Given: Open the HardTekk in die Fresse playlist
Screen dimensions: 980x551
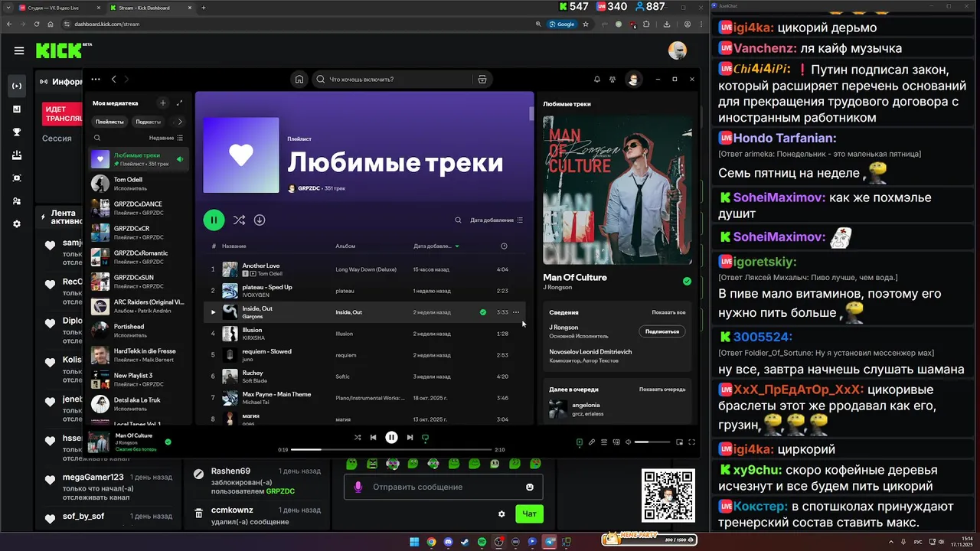Looking at the screenshot, I should tap(138, 354).
